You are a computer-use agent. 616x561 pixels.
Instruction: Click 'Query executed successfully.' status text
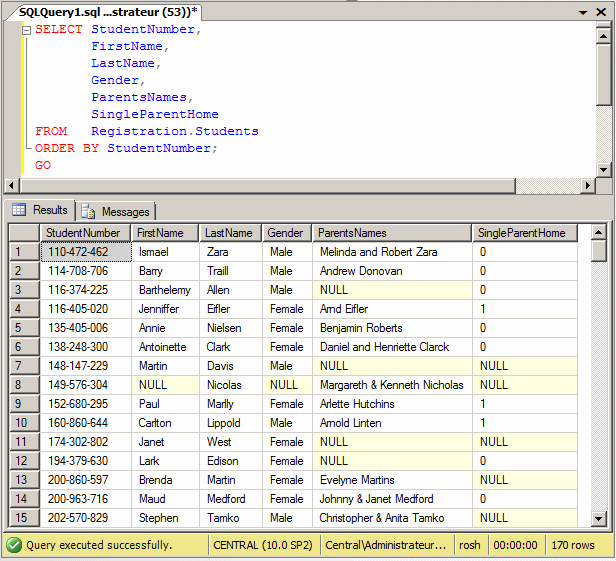click(x=99, y=545)
